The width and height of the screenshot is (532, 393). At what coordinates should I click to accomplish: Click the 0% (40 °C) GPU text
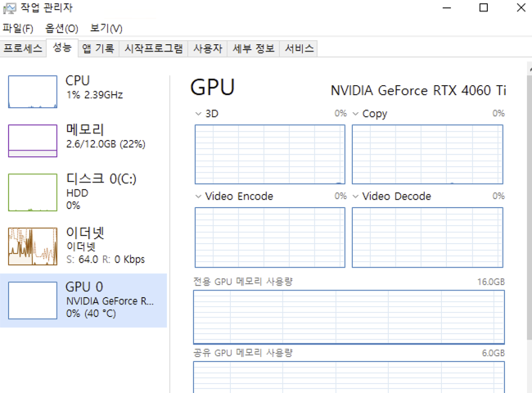pos(91,314)
